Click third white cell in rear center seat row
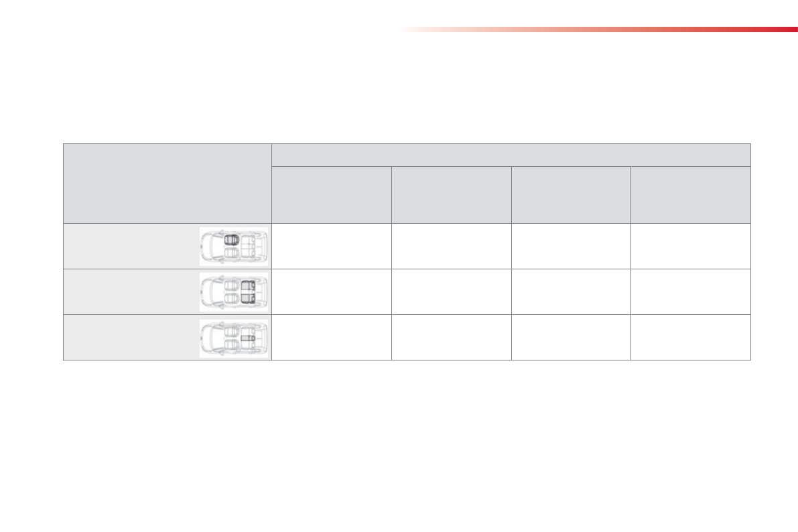Image resolution: width=798 pixels, height=532 pixels. (x=570, y=338)
